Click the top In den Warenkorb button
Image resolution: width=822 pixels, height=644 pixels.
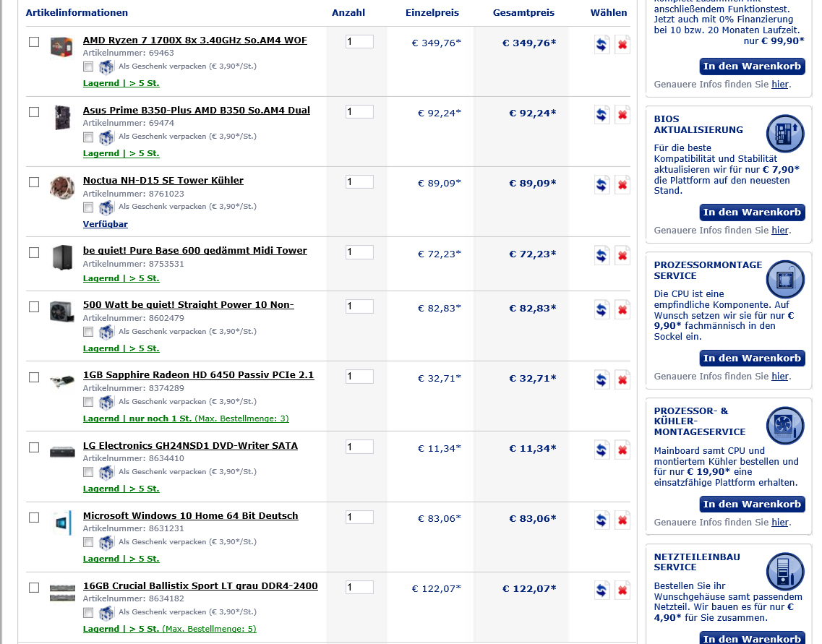click(753, 66)
